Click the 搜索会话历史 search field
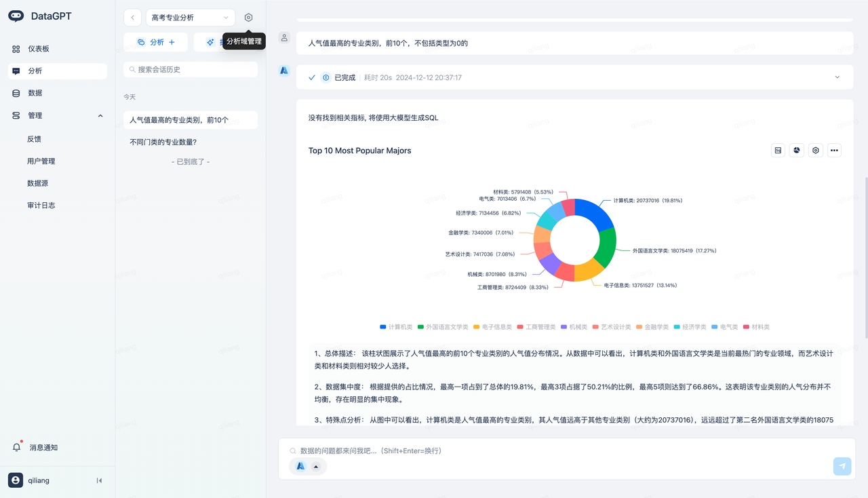The width and height of the screenshot is (868, 498). point(191,69)
